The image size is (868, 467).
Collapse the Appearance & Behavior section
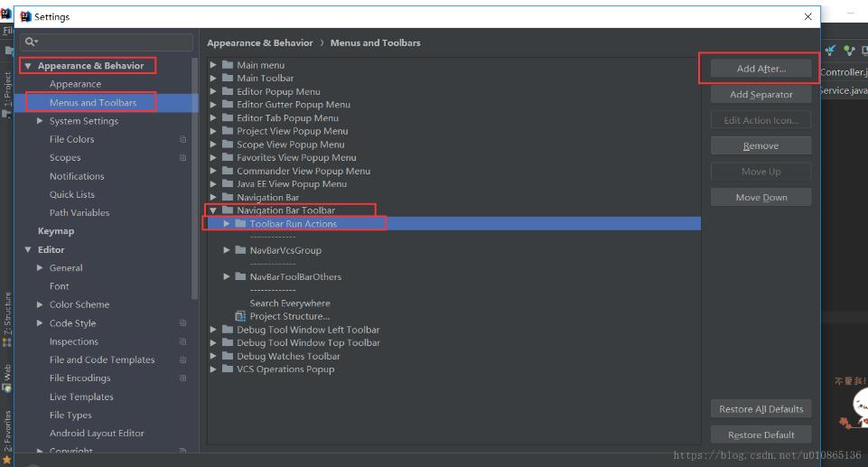point(28,66)
